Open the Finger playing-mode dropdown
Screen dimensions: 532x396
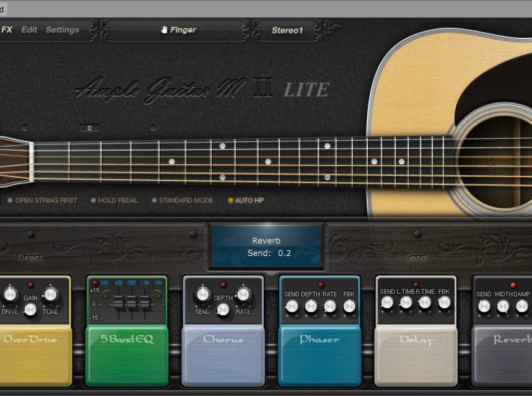pos(178,30)
